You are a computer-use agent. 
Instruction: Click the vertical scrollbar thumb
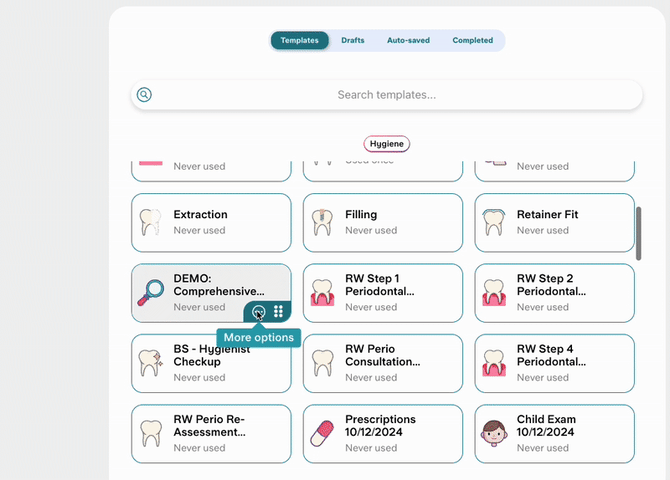coord(639,233)
